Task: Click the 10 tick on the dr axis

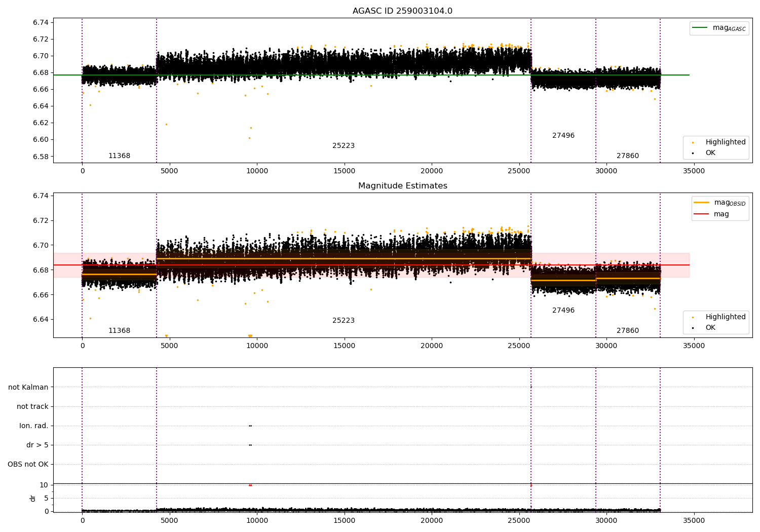Action: (44, 485)
